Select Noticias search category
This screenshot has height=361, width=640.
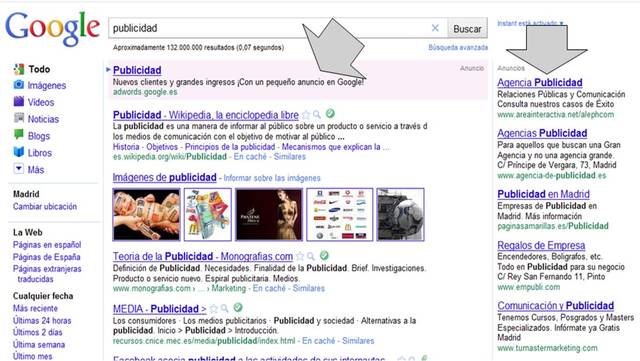43,119
